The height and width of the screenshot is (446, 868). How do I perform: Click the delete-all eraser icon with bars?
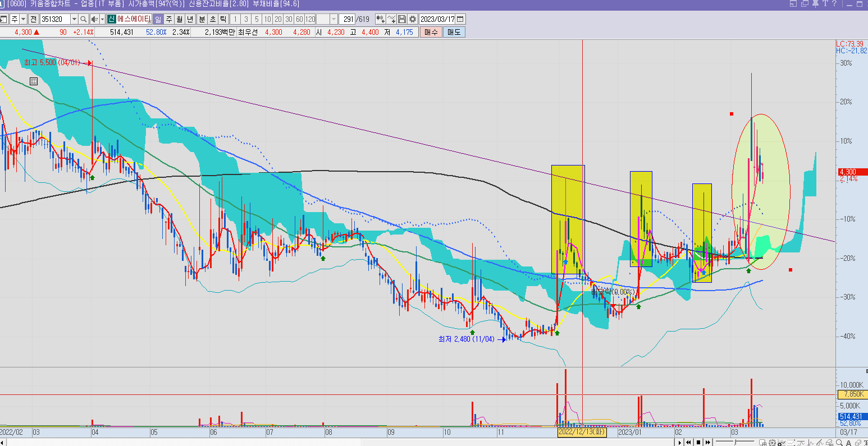point(829,442)
